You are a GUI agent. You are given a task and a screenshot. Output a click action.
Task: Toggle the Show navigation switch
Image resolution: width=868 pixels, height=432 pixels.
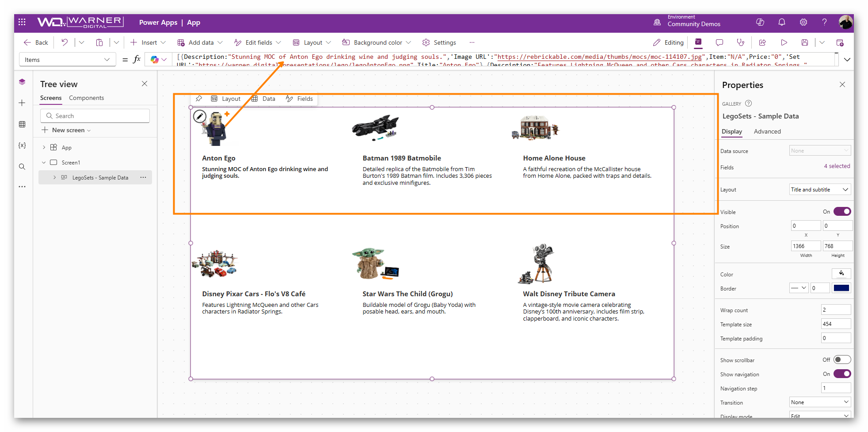pyautogui.click(x=842, y=374)
